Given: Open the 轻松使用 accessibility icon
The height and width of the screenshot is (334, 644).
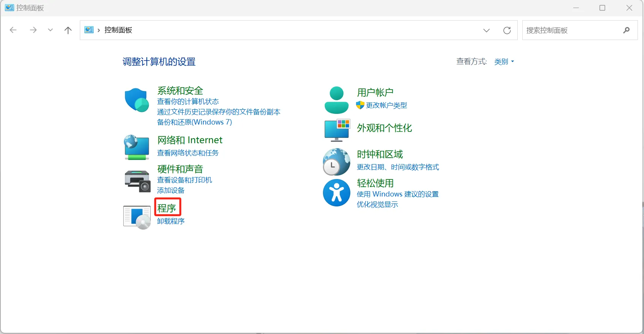Looking at the screenshot, I should coord(336,193).
